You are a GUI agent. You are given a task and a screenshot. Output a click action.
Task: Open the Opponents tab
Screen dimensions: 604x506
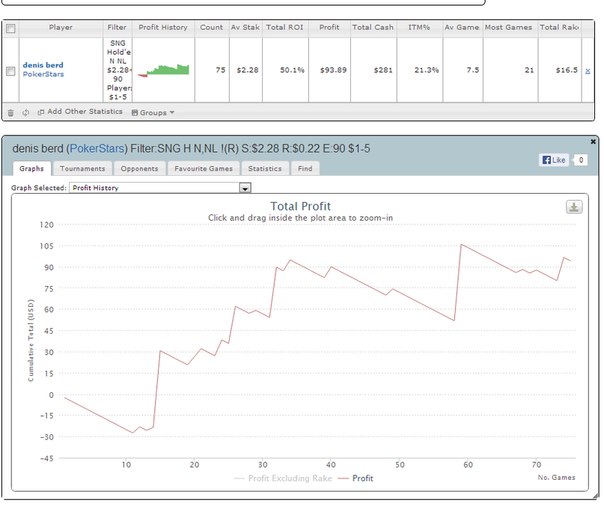point(139,169)
